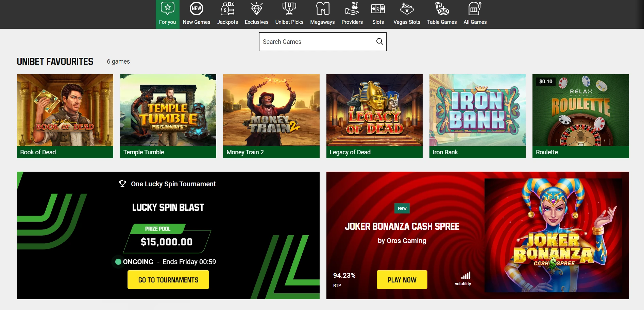
Task: Click the 'by Oros Gaming' text
Action: pyautogui.click(x=402, y=241)
